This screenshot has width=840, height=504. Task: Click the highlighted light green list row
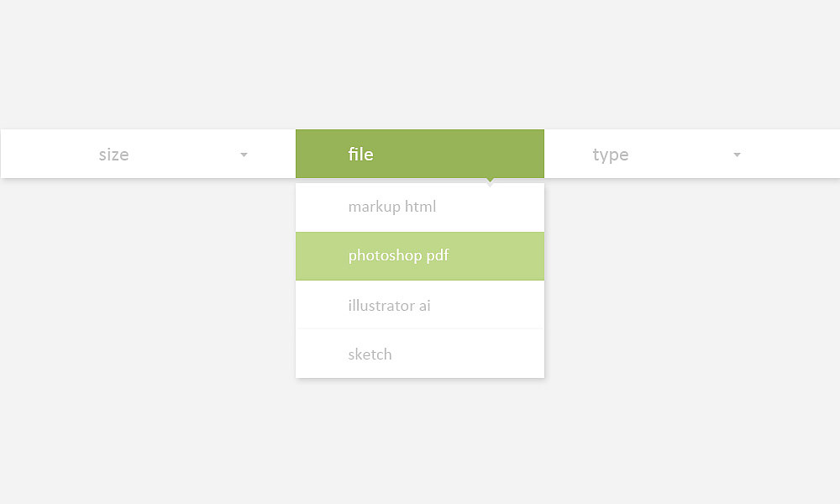coord(420,256)
